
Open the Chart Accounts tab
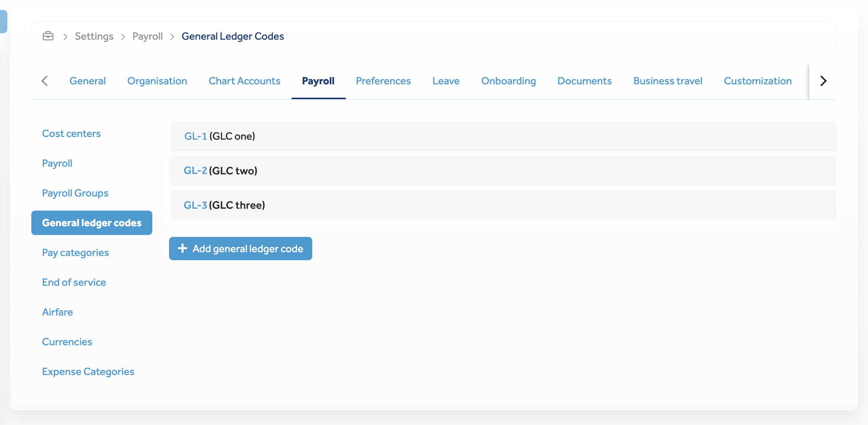(x=244, y=81)
